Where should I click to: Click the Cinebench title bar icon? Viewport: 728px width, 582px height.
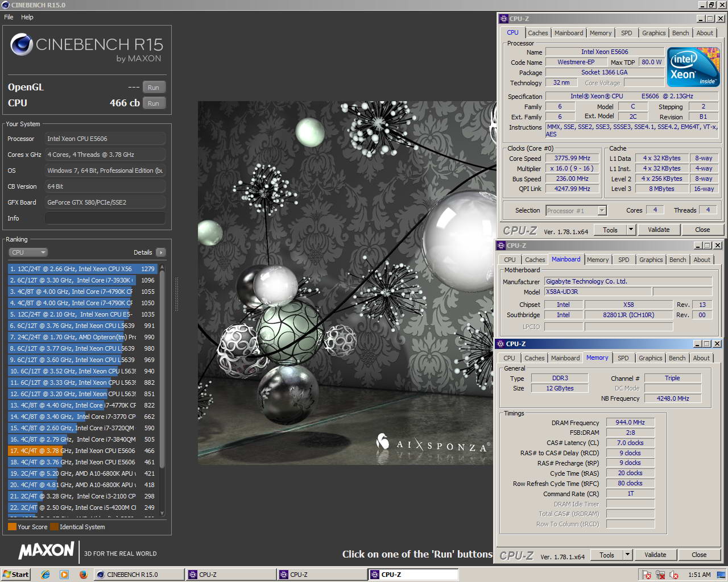point(6,5)
